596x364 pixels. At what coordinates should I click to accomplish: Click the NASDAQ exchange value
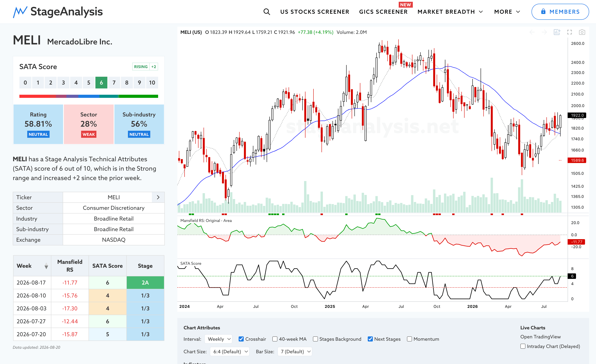tap(114, 240)
